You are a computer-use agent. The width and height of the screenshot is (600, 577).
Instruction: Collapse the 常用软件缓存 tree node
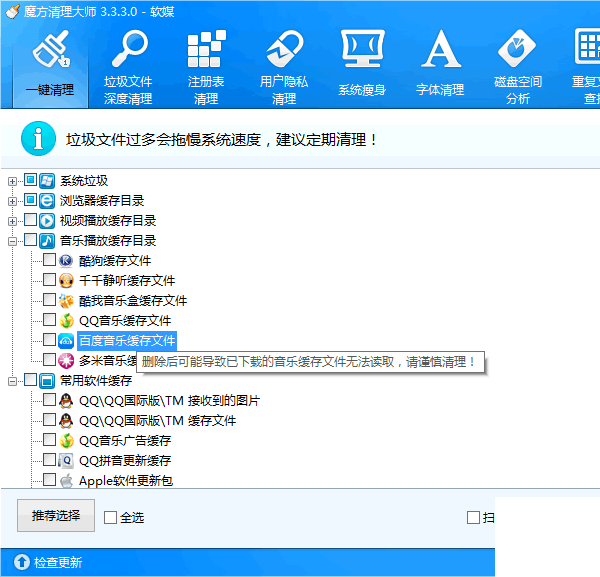coord(12,381)
